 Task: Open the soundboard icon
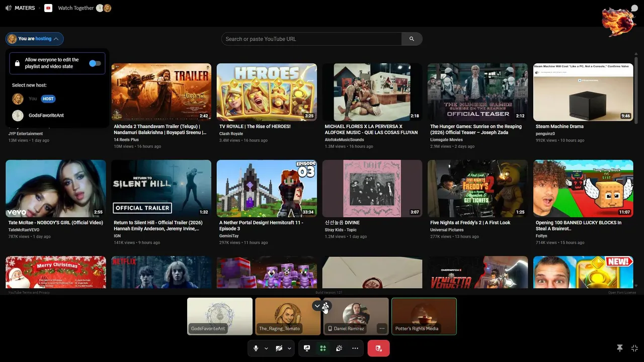point(339,348)
